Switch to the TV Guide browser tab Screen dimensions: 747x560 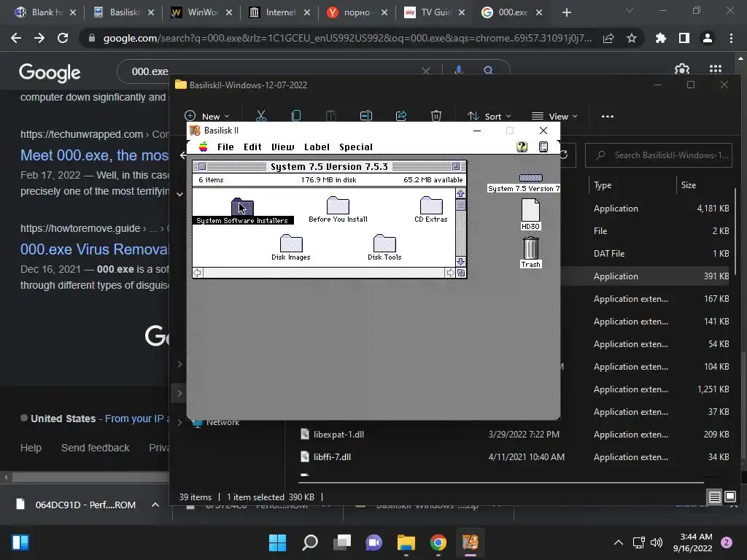[x=435, y=12]
